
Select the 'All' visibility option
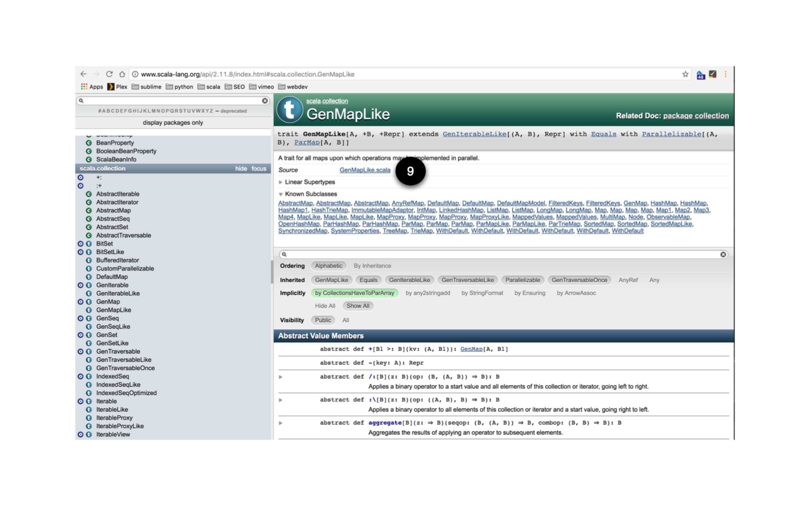345,320
